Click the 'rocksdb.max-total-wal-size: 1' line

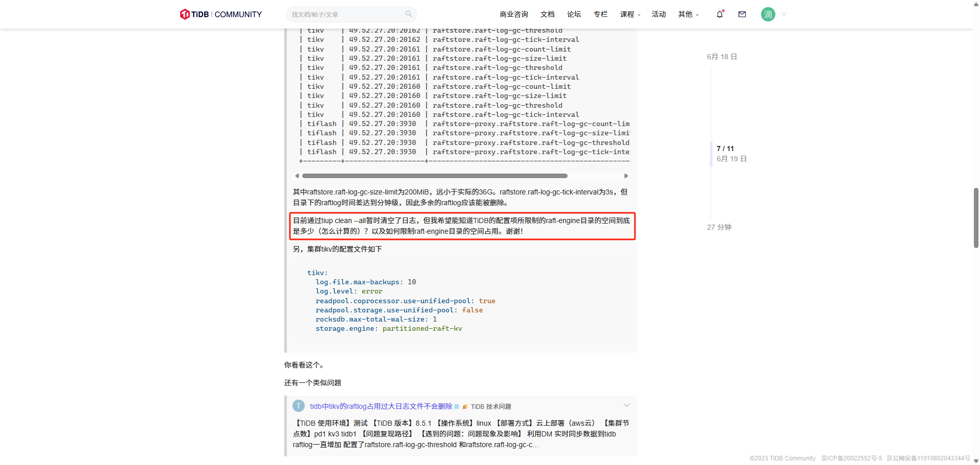(x=376, y=320)
